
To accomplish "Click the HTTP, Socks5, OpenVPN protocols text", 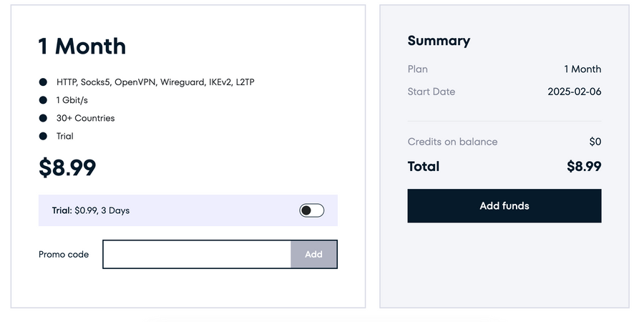I will tap(155, 82).
